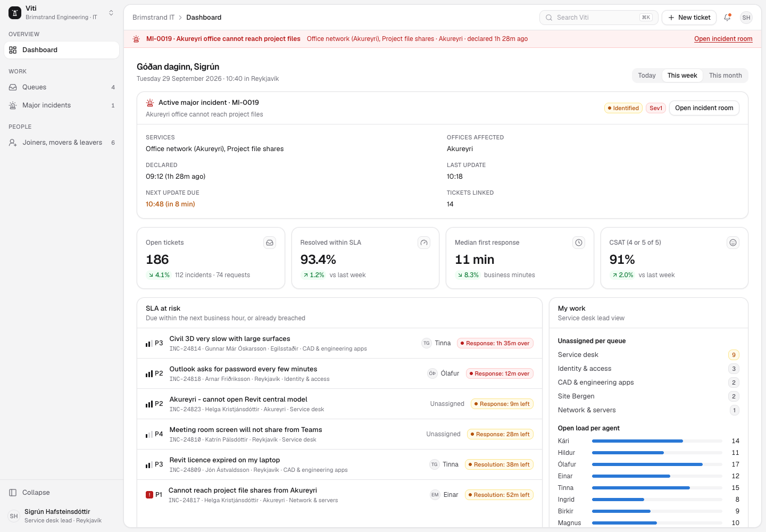766x532 pixels.
Task: Switch time range to Today
Action: (x=647, y=76)
